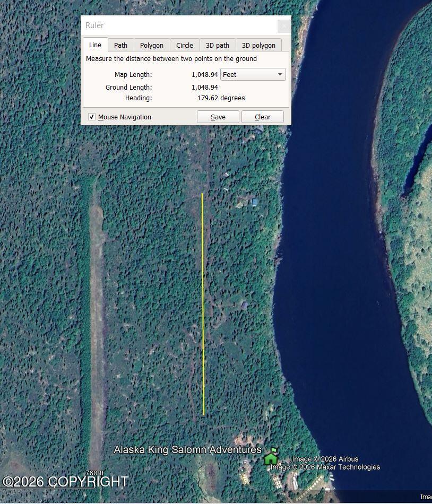432x504 pixels.
Task: Click the Ground Length value
Action: [203, 87]
